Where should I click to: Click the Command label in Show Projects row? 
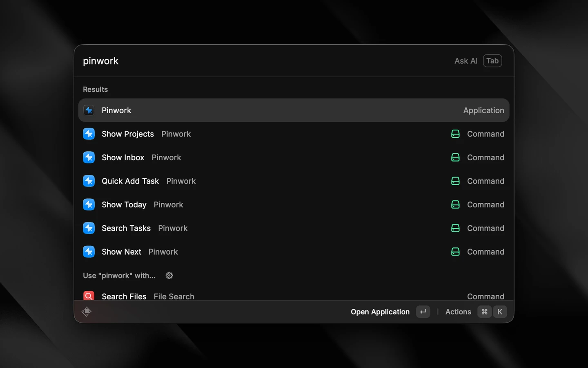486,134
